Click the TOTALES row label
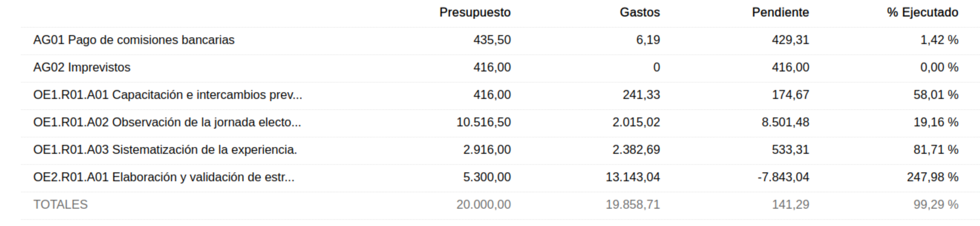980x226 pixels. pos(60,205)
